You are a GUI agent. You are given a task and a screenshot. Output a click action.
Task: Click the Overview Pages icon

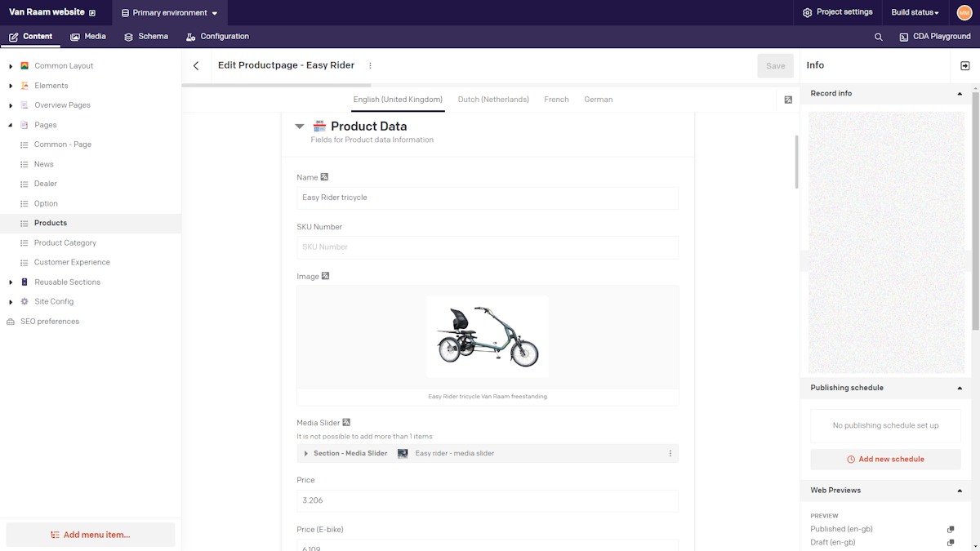(24, 105)
